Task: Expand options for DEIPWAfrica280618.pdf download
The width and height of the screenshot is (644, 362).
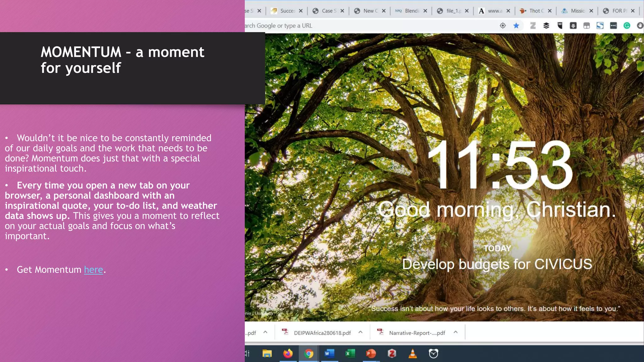Action: pyautogui.click(x=360, y=332)
